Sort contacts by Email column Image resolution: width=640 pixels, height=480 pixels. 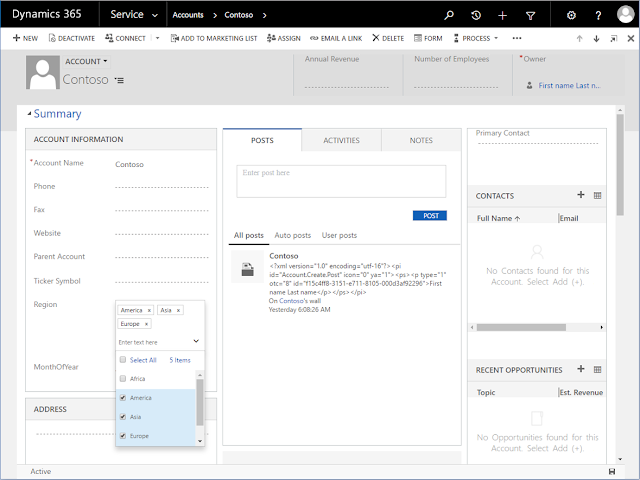569,218
